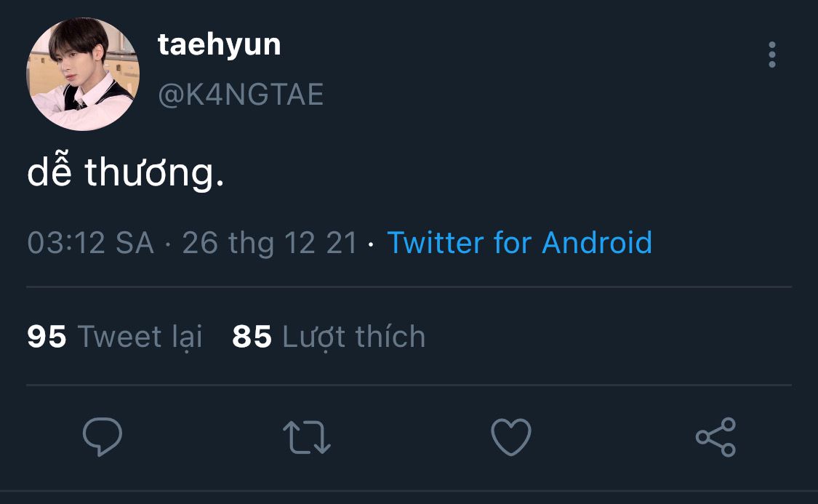Click the 26 thg 12 21 date
This screenshot has height=504, width=818.
pyautogui.click(x=270, y=243)
